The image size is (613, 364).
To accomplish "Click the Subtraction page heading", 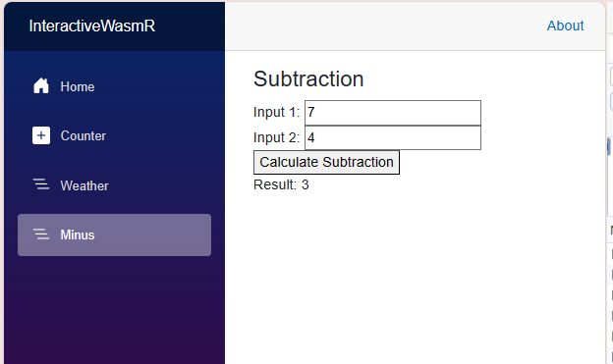I will pos(308,78).
